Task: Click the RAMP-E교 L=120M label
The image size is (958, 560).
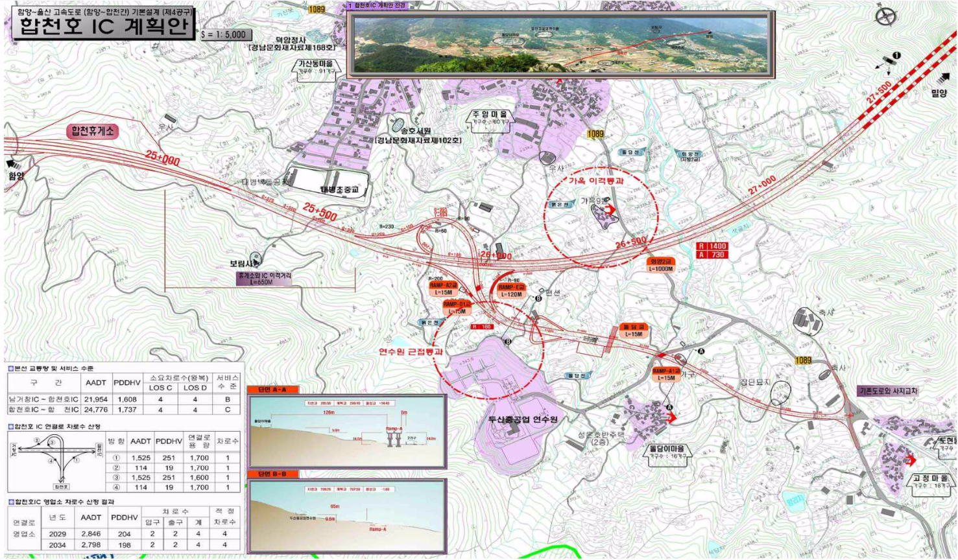Action: pyautogui.click(x=512, y=290)
